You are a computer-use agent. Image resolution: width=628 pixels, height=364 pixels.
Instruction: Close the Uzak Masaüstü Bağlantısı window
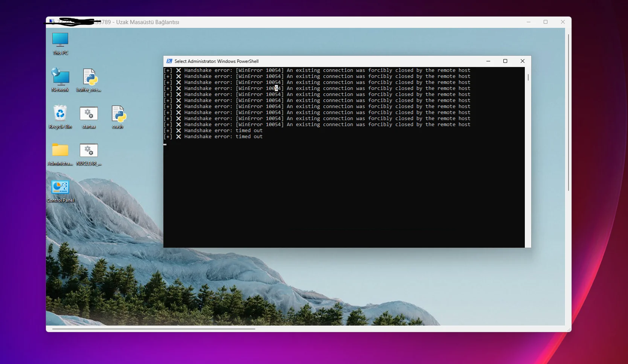[563, 22]
